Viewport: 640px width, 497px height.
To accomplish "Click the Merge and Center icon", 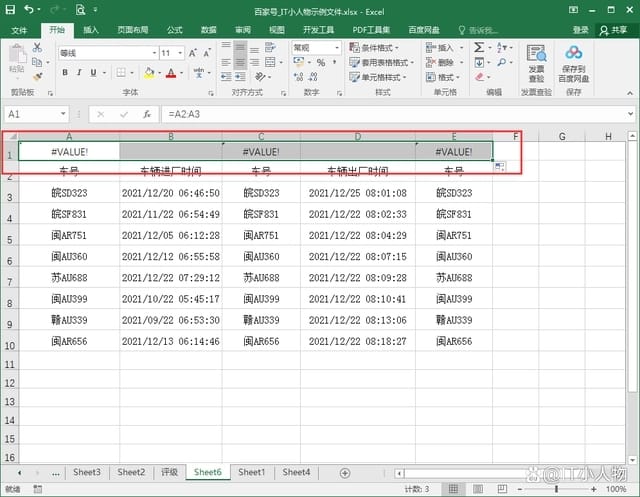I will pyautogui.click(x=270, y=62).
